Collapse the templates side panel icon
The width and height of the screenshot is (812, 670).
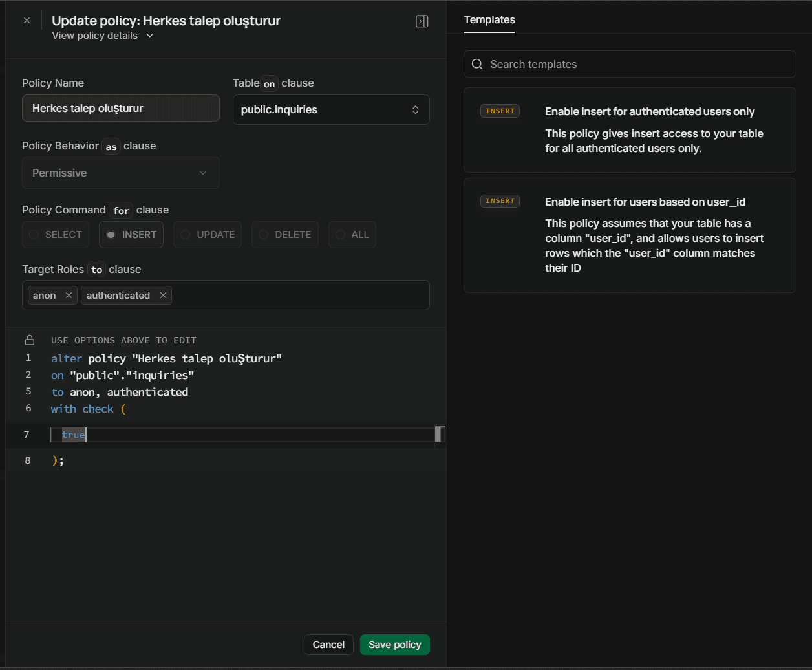pyautogui.click(x=422, y=21)
